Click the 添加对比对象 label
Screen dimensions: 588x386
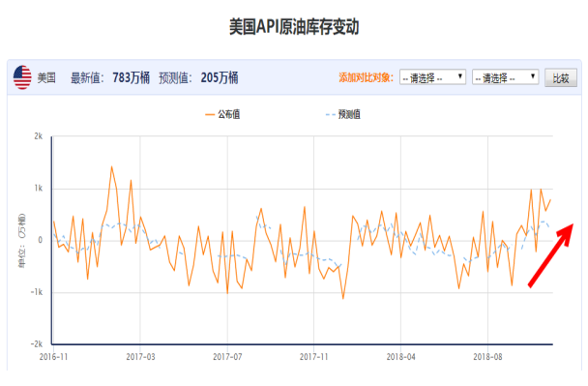click(x=366, y=77)
